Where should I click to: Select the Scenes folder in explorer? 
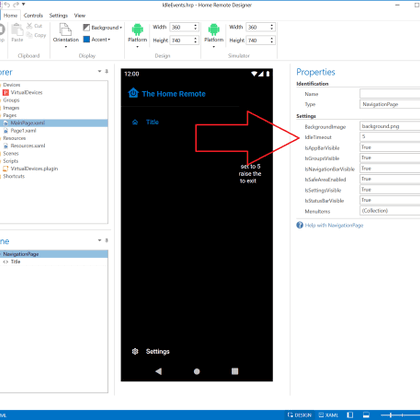[x=11, y=153]
